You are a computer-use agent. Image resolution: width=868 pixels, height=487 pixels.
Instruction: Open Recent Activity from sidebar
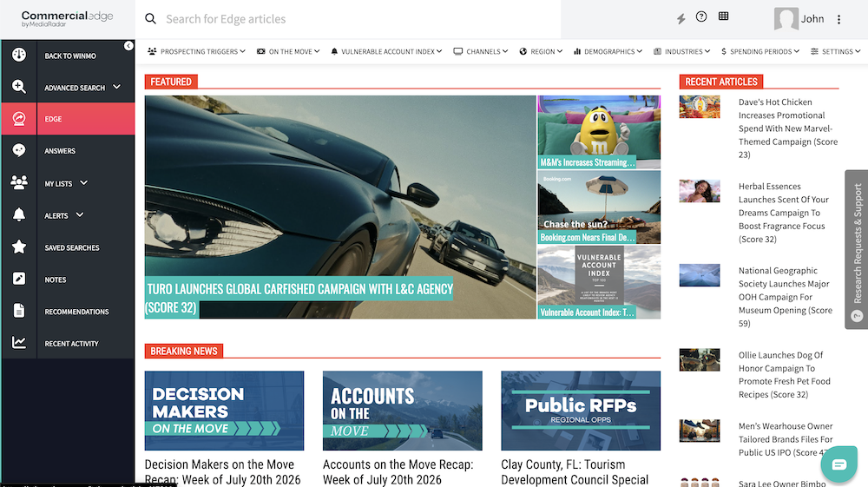click(71, 344)
